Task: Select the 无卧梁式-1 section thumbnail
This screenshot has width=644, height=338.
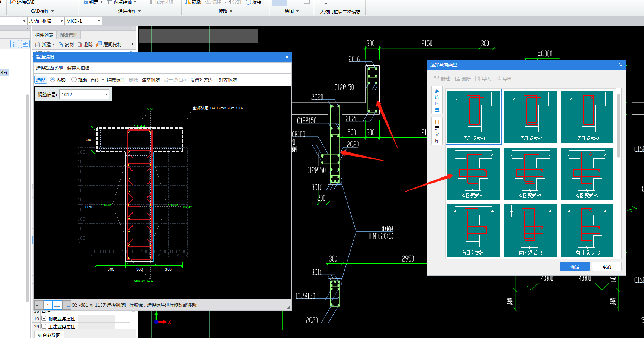Action: (x=474, y=116)
